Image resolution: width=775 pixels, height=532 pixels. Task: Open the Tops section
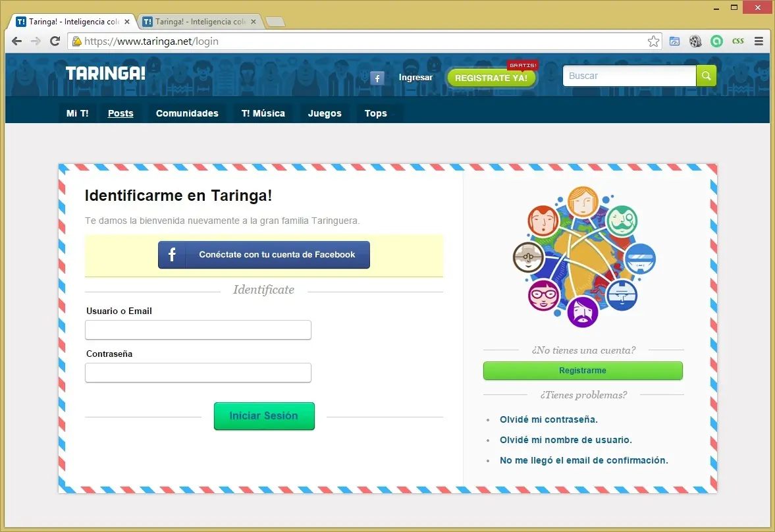point(375,113)
